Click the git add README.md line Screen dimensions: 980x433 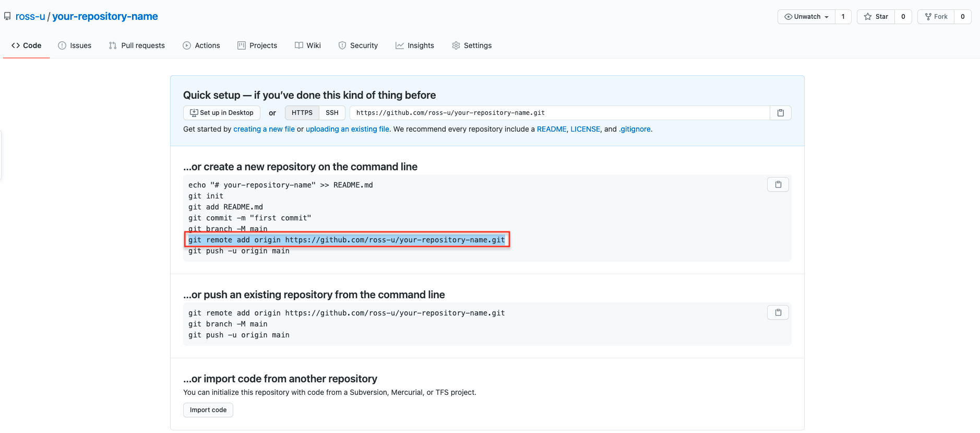tap(226, 207)
